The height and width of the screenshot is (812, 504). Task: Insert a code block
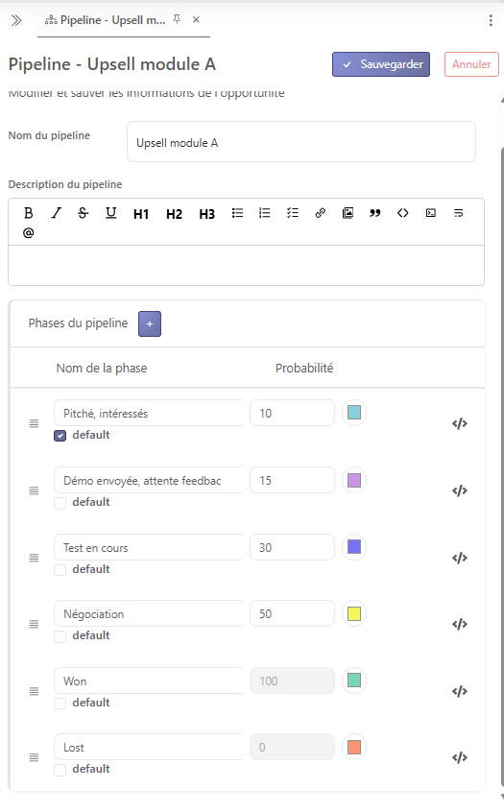pos(430,213)
